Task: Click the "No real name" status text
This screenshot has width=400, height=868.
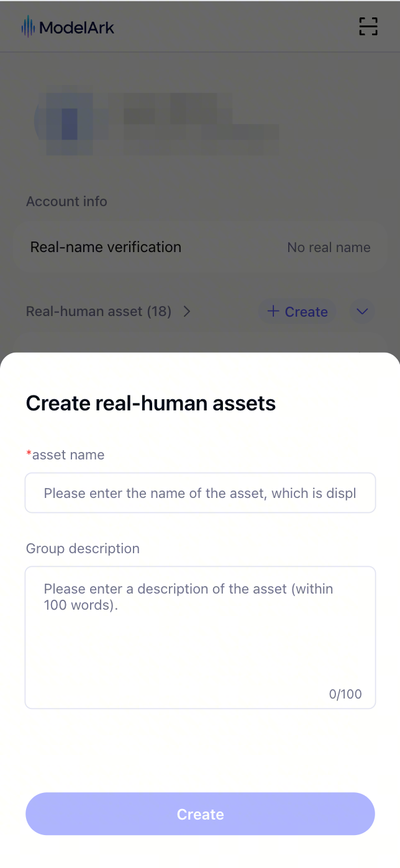Action: point(329,248)
